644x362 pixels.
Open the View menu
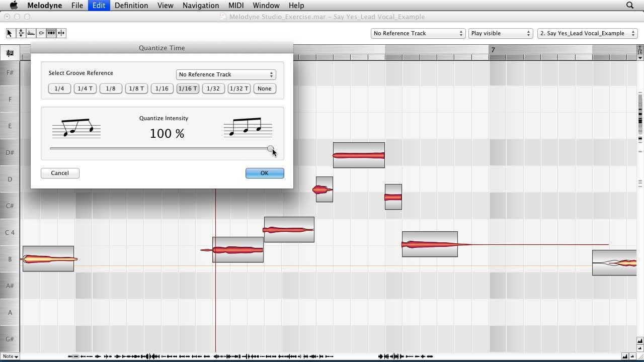pyautogui.click(x=165, y=6)
